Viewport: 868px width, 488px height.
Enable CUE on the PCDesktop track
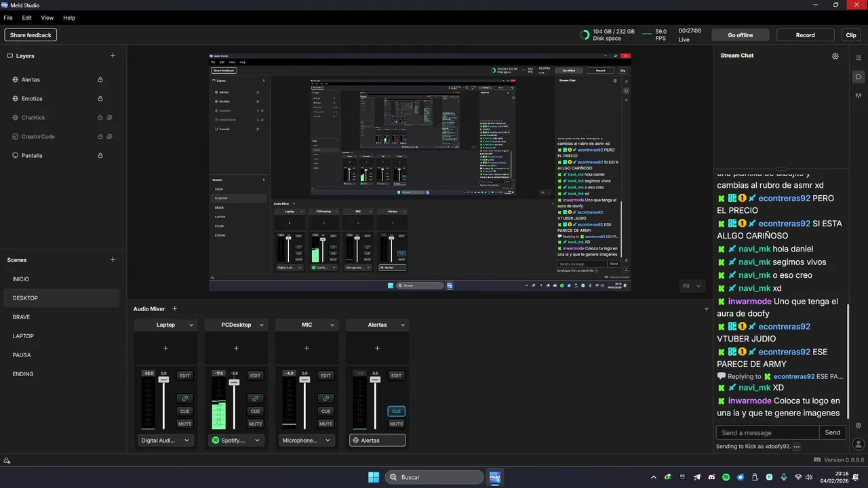click(255, 411)
